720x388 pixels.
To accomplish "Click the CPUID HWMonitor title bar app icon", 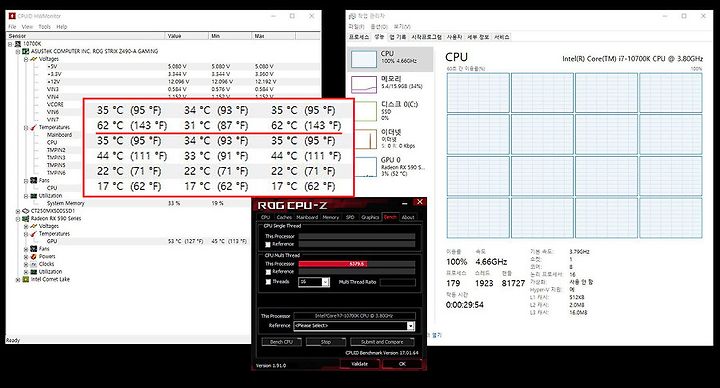I will pyautogui.click(x=12, y=16).
